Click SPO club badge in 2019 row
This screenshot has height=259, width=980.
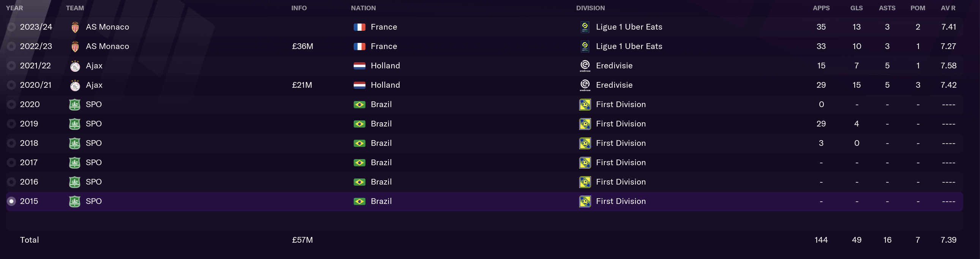coord(74,124)
